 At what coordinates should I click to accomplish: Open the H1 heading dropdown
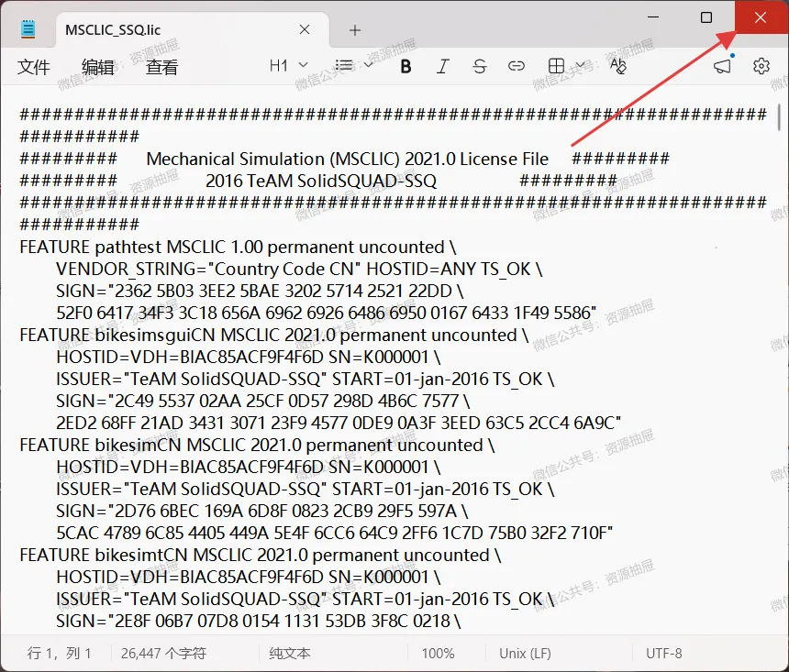[x=288, y=66]
